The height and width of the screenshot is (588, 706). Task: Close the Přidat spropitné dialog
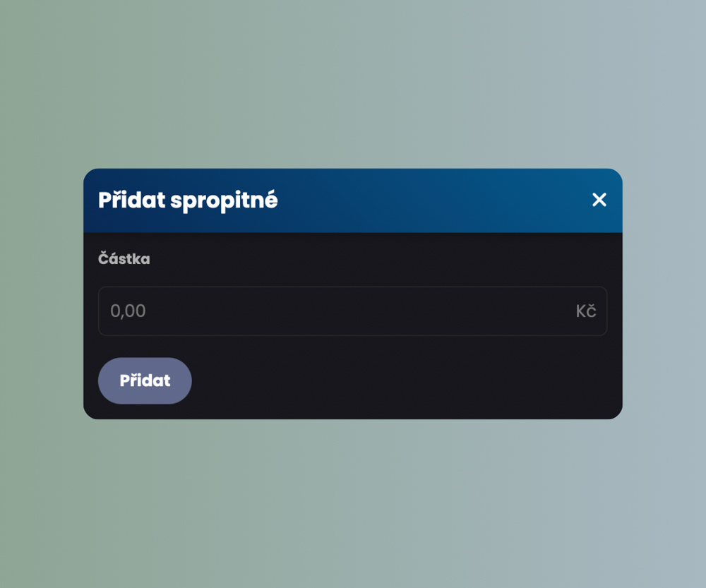pos(599,200)
